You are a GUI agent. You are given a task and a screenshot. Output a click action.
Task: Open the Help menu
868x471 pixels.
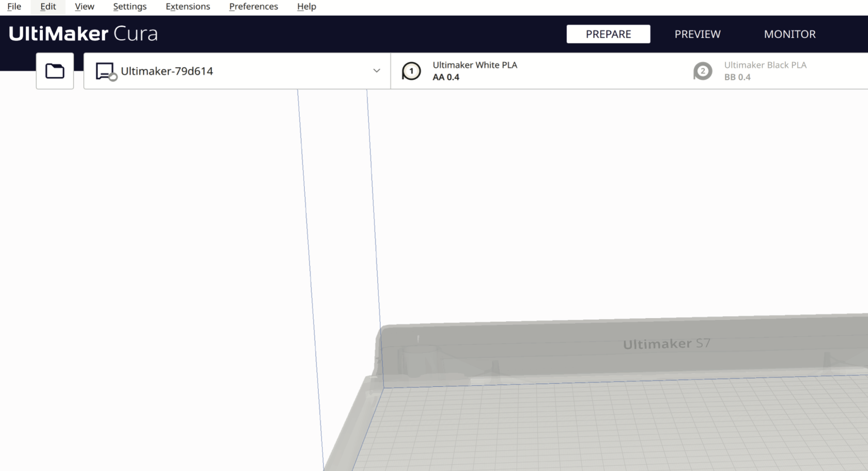tap(306, 7)
